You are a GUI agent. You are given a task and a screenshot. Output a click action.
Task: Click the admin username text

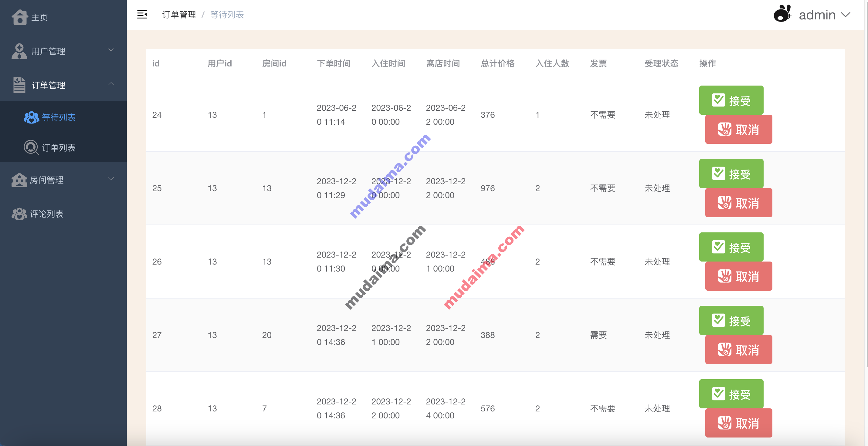[x=817, y=15]
